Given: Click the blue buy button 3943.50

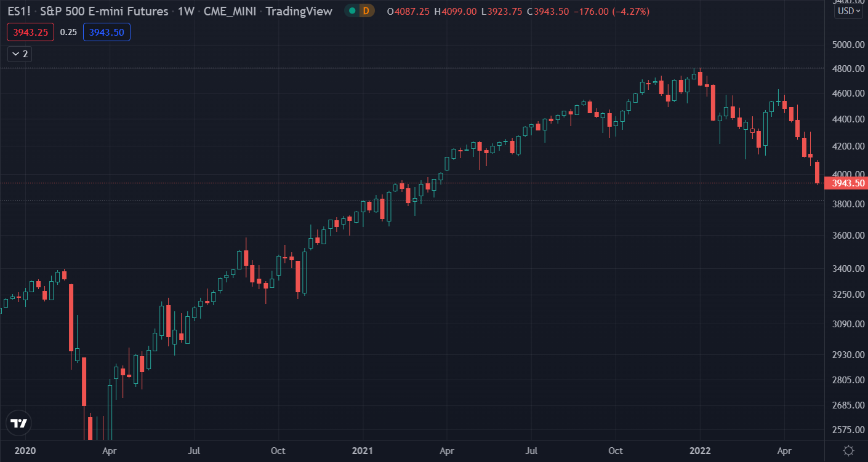Looking at the screenshot, I should tap(106, 32).
